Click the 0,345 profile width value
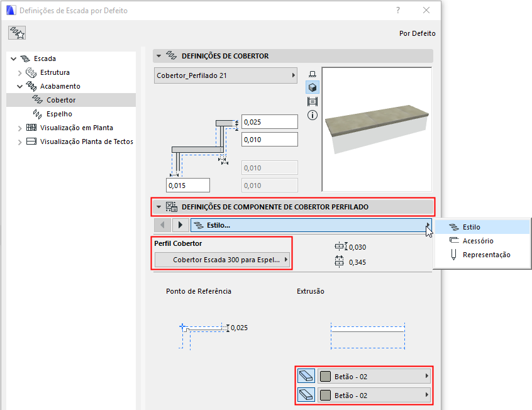532x410 pixels. [357, 262]
